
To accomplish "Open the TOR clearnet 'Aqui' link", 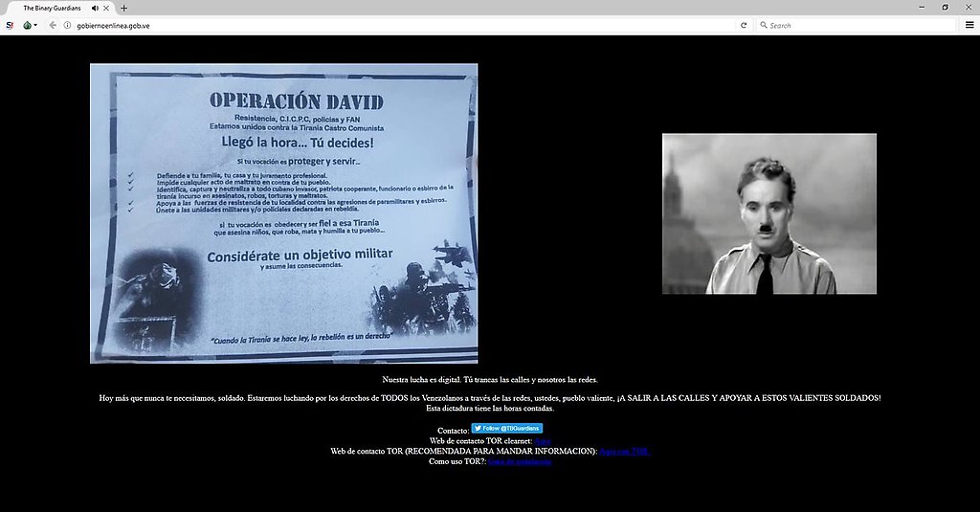I will pos(542,440).
